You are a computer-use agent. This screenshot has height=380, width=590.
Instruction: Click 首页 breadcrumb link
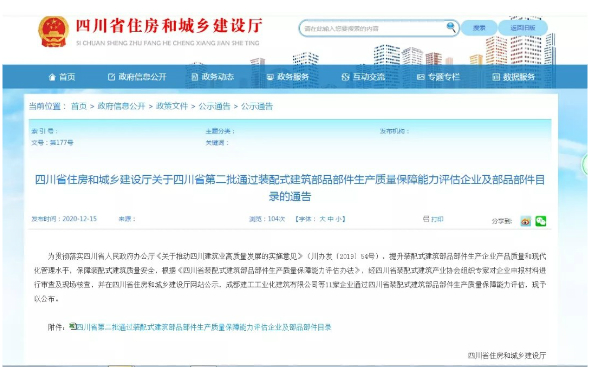79,106
